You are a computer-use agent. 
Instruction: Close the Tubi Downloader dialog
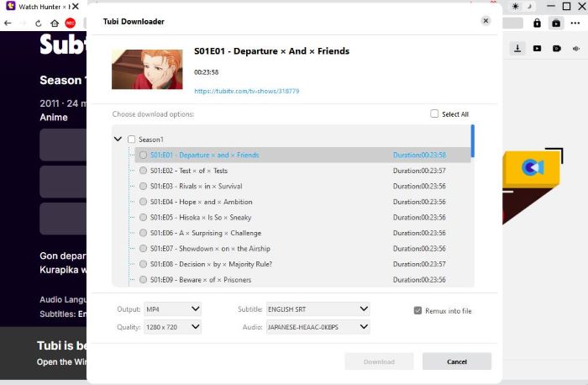click(x=486, y=21)
